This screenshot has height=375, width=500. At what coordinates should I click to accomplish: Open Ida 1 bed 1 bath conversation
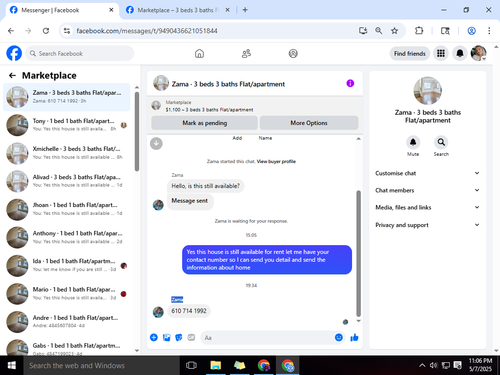[x=67, y=265]
